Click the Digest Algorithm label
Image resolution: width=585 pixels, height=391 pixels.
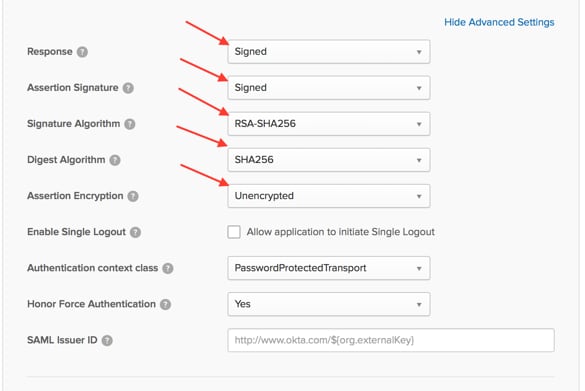(x=66, y=160)
